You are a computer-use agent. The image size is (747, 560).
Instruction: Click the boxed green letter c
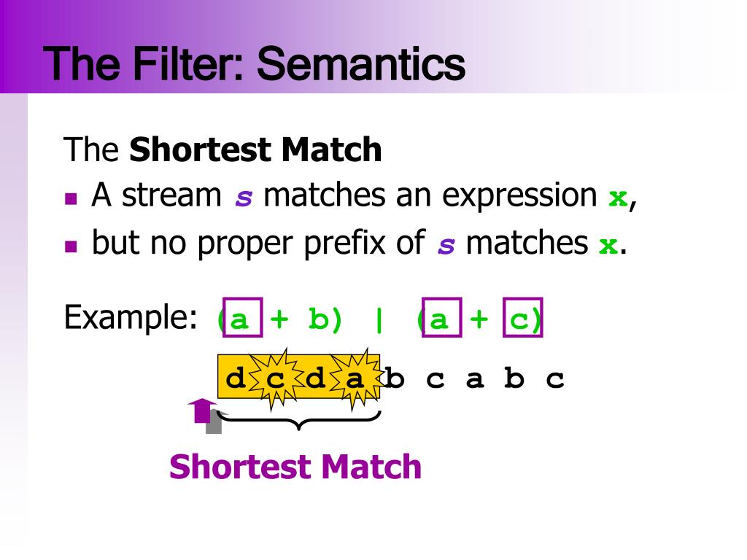[522, 318]
